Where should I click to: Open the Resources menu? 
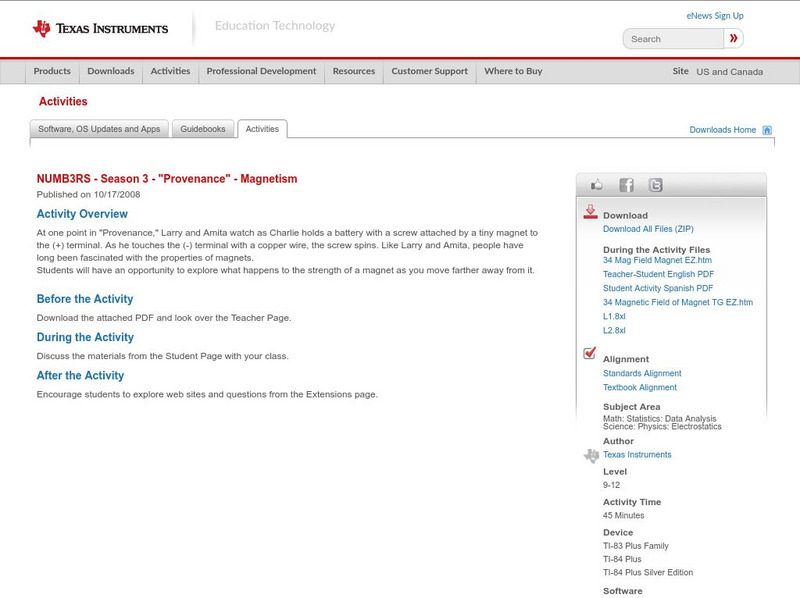tap(354, 71)
